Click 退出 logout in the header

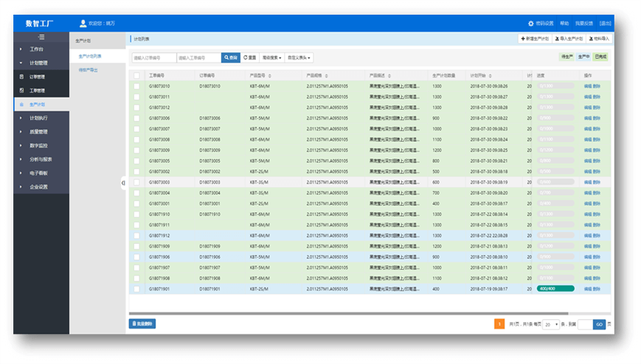point(605,24)
